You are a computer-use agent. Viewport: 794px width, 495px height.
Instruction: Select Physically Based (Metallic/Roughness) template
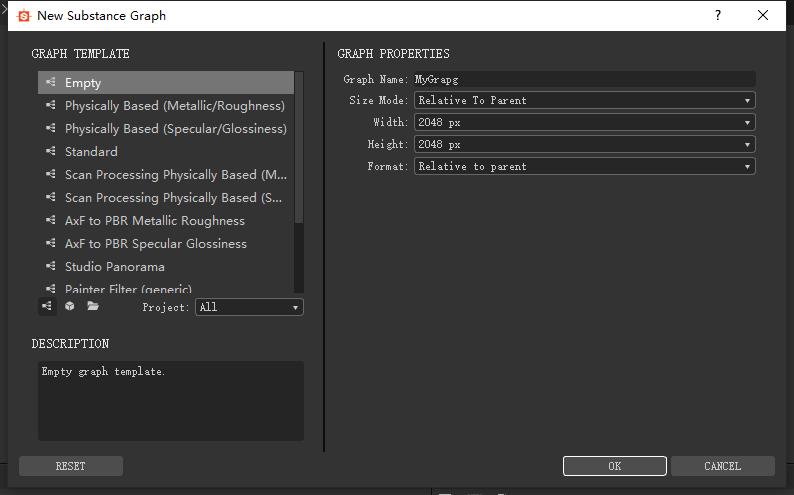tap(166, 106)
